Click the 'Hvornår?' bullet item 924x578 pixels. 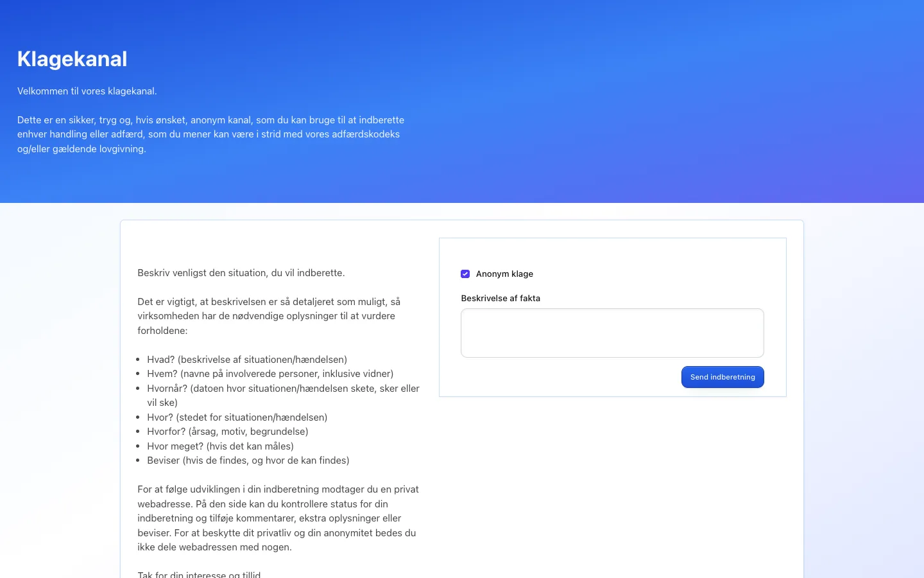pos(283,396)
